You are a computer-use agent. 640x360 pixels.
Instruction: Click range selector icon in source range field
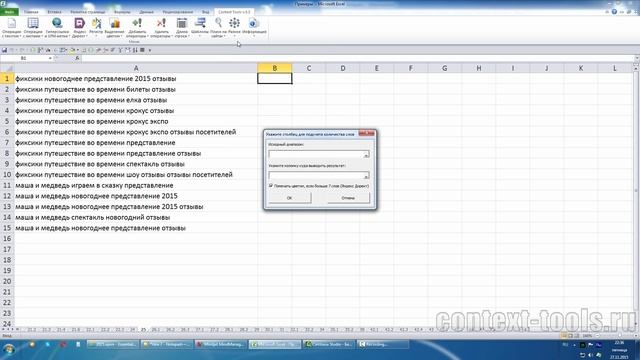[366, 154]
